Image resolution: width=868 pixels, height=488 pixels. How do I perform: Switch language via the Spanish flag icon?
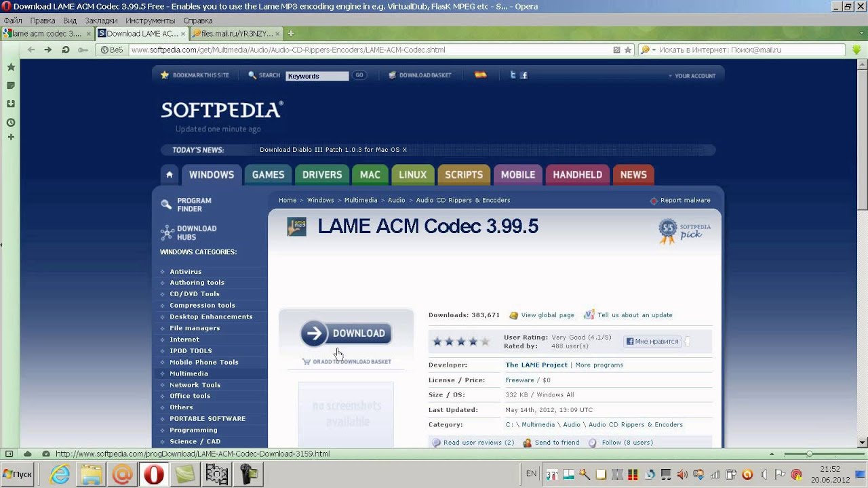pyautogui.click(x=481, y=75)
